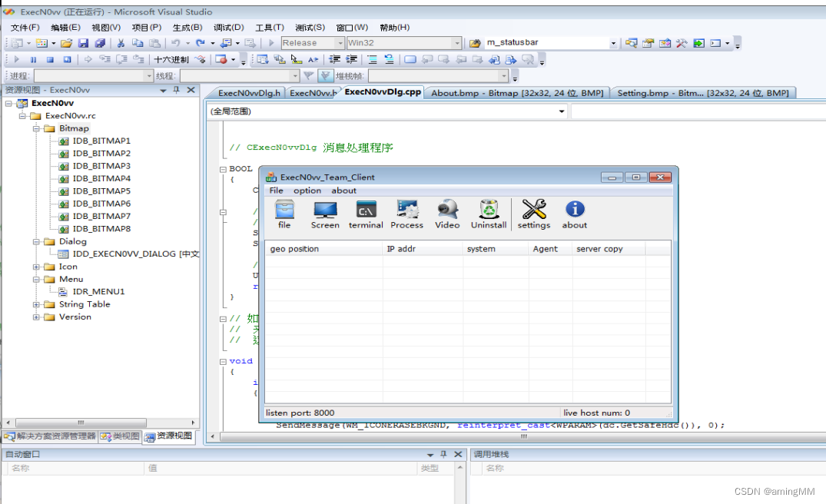
Task: Open the 文件(F) menu
Action: 25,28
